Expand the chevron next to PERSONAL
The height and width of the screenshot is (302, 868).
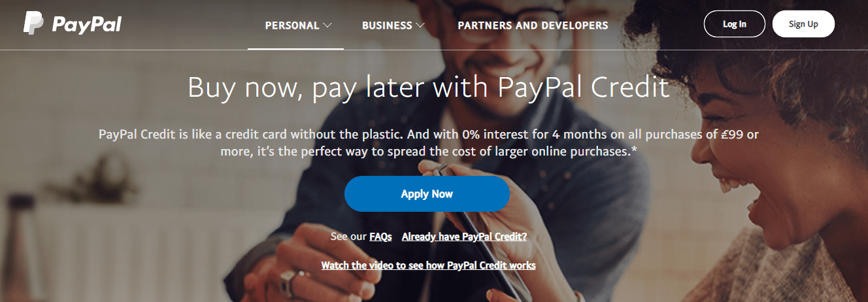(327, 25)
